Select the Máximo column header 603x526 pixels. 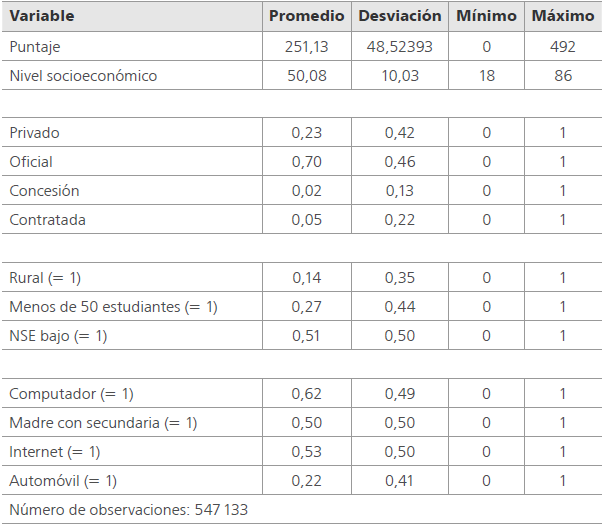[x=563, y=17]
